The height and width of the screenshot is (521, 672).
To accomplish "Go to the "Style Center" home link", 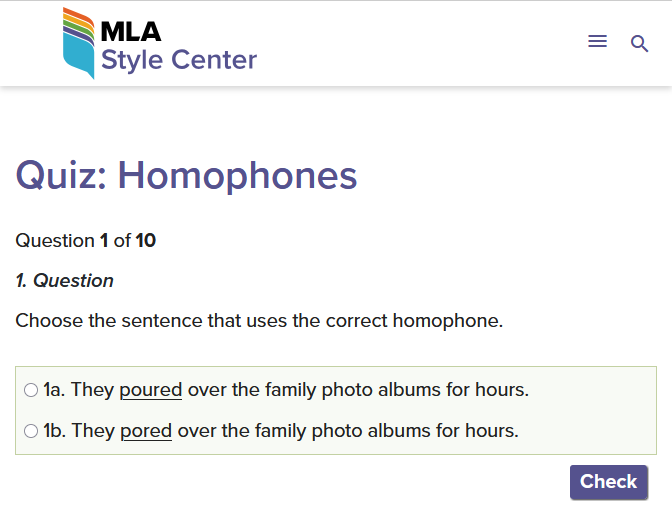I will tap(179, 60).
